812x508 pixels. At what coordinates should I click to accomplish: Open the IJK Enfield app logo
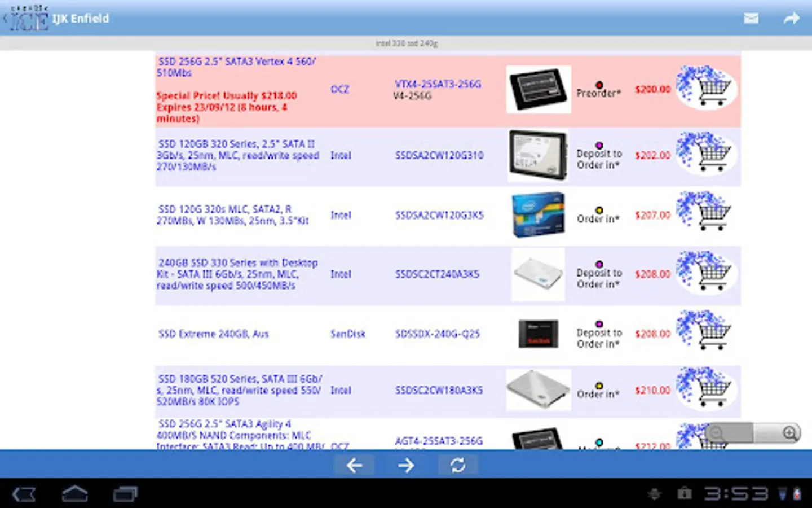pyautogui.click(x=28, y=18)
